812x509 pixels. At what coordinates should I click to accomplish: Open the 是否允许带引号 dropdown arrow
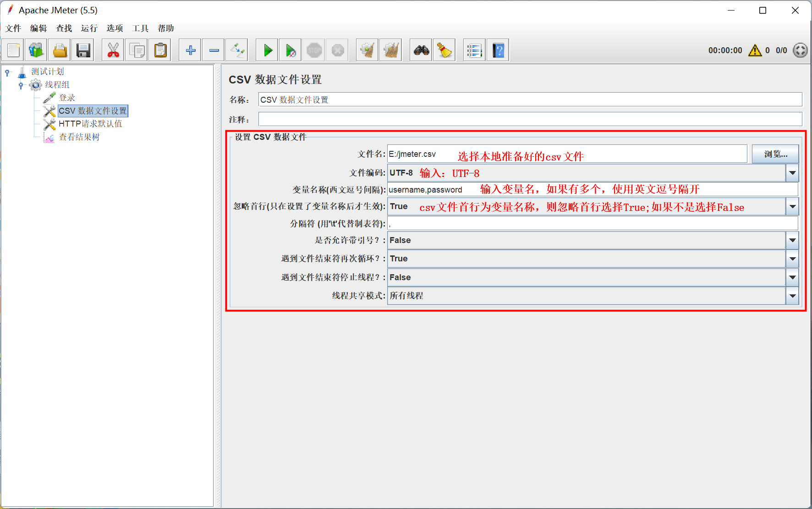[792, 240]
